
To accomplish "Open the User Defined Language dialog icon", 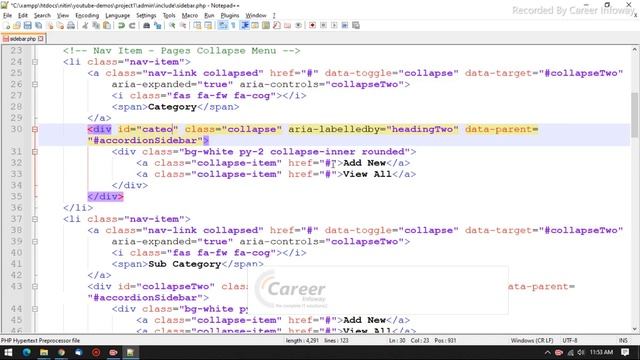I will (255, 25).
